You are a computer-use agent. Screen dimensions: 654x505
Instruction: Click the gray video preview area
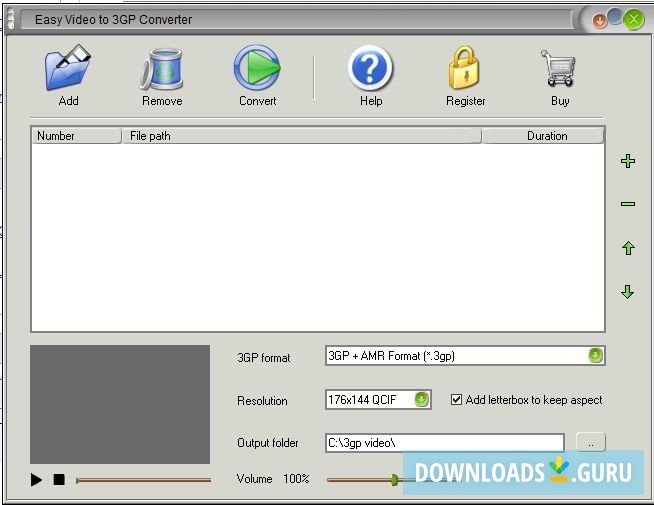pyautogui.click(x=120, y=404)
